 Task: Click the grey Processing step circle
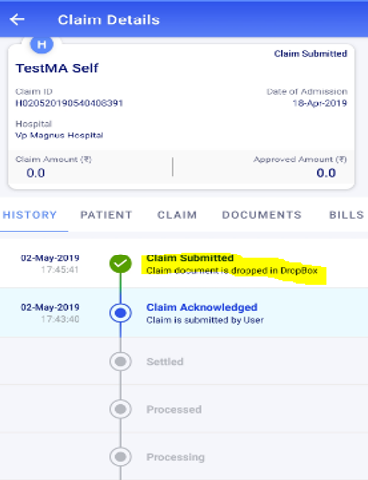pos(120,457)
